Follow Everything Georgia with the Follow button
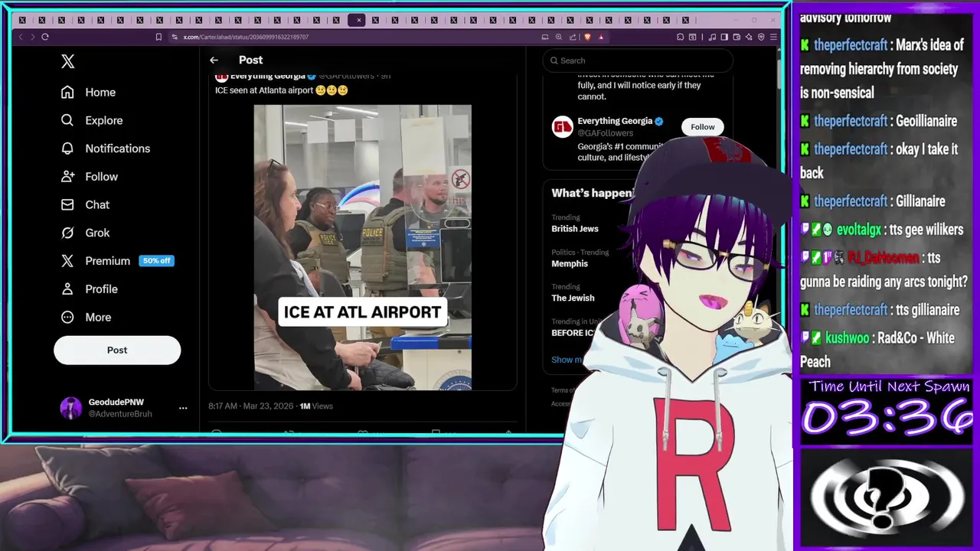The width and height of the screenshot is (980, 551). click(702, 127)
